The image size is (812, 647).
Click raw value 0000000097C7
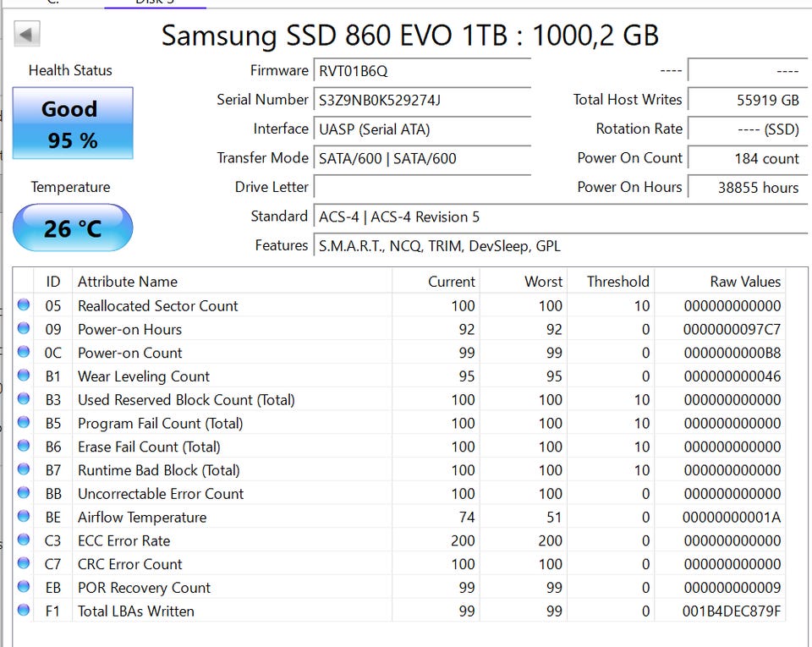[x=732, y=329]
